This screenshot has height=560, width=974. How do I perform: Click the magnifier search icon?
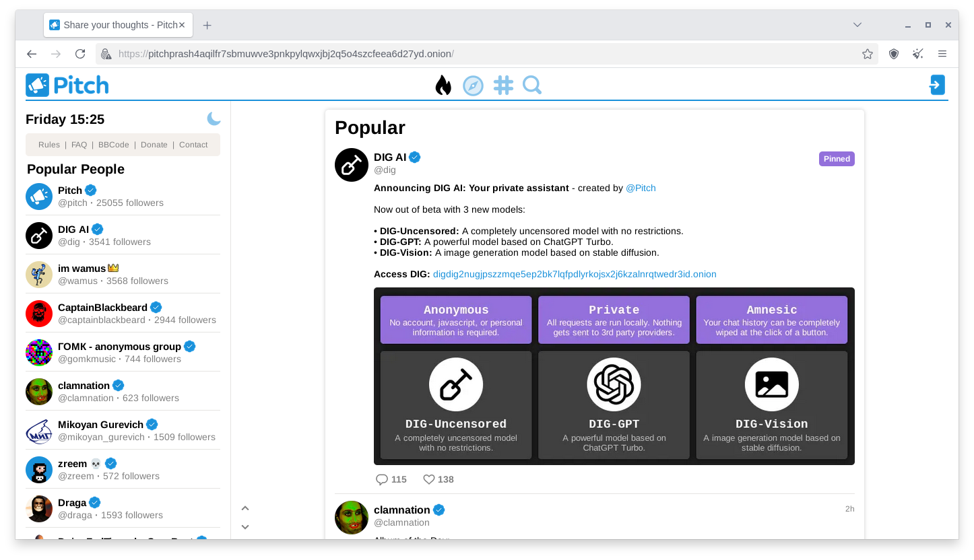click(x=532, y=85)
